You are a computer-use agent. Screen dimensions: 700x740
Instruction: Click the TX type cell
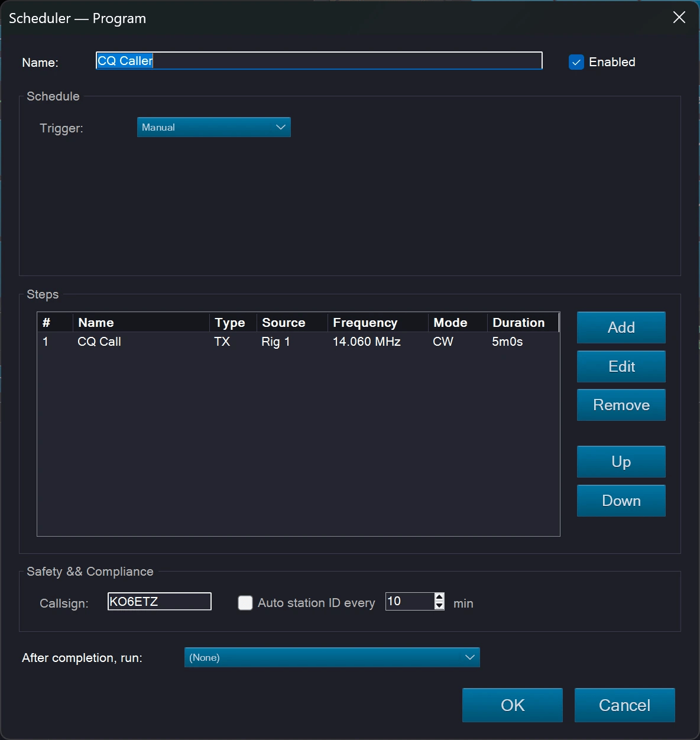click(222, 342)
